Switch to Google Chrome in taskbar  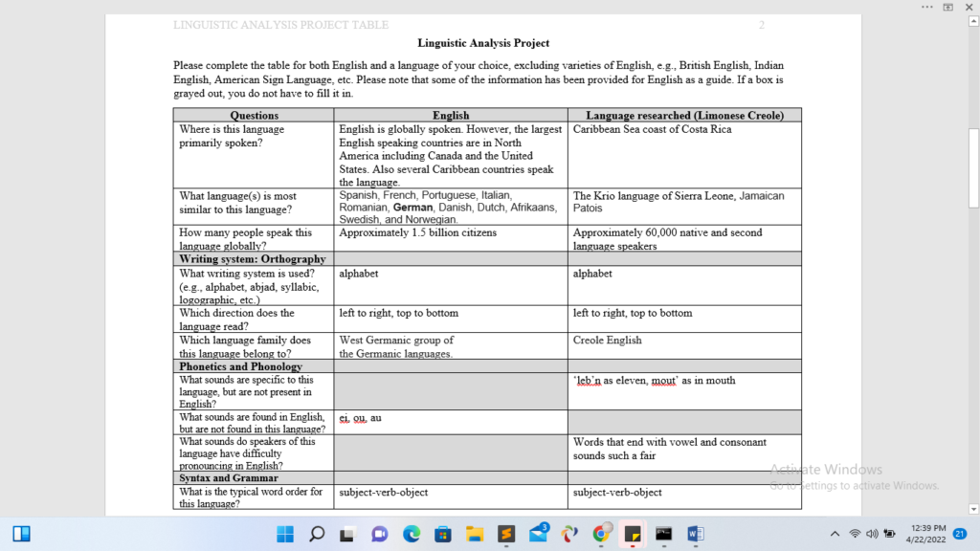(x=600, y=534)
